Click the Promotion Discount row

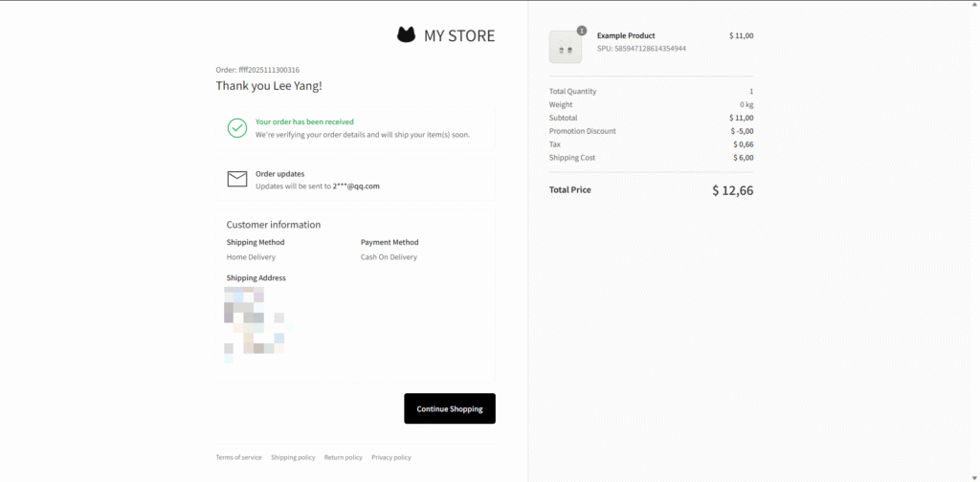tap(651, 131)
